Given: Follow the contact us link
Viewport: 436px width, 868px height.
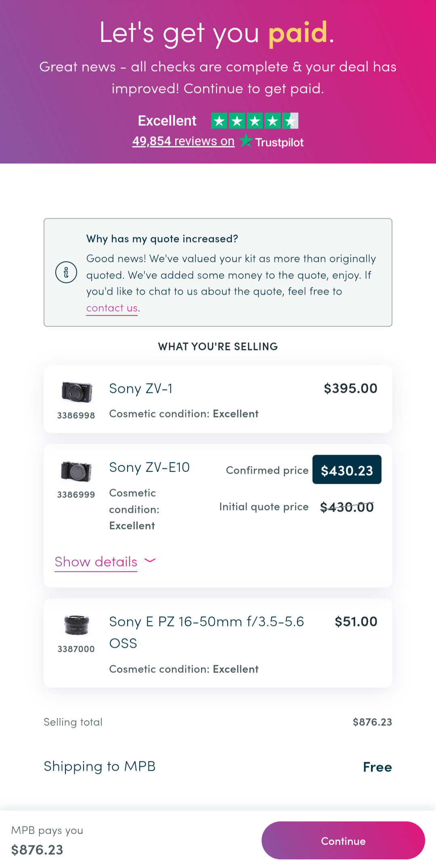Looking at the screenshot, I should tap(112, 308).
